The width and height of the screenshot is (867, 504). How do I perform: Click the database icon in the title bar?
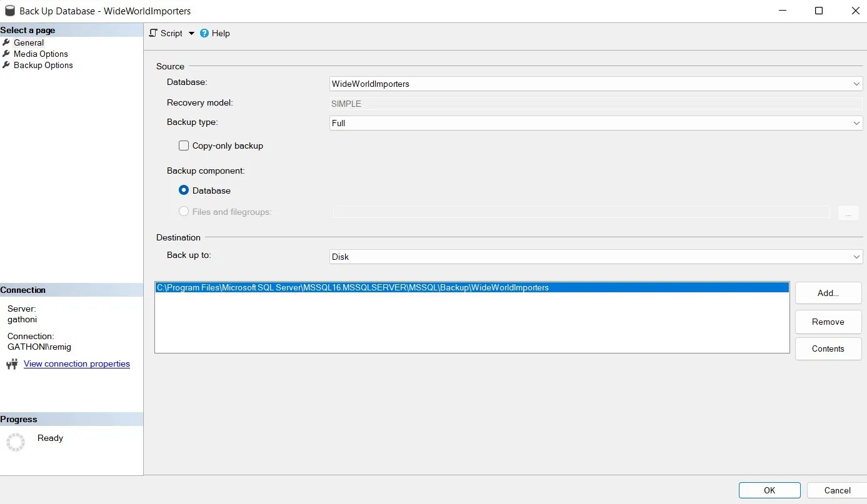(9, 10)
